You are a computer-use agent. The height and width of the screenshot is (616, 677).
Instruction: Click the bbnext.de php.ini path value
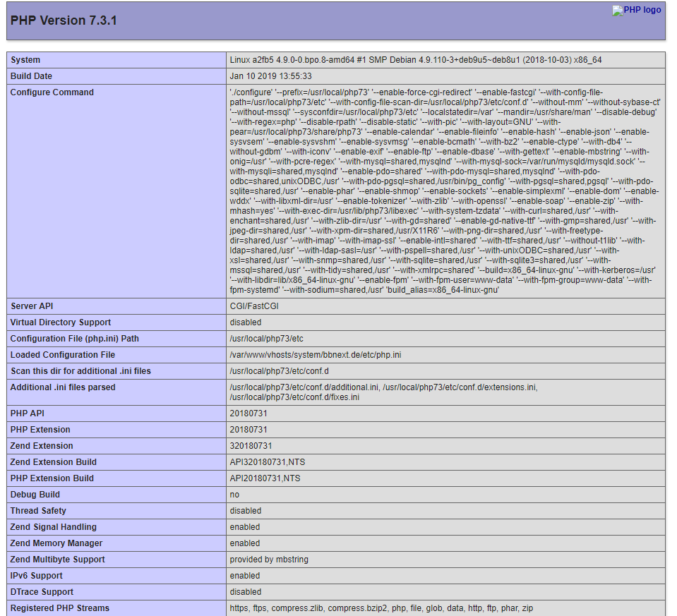315,355
